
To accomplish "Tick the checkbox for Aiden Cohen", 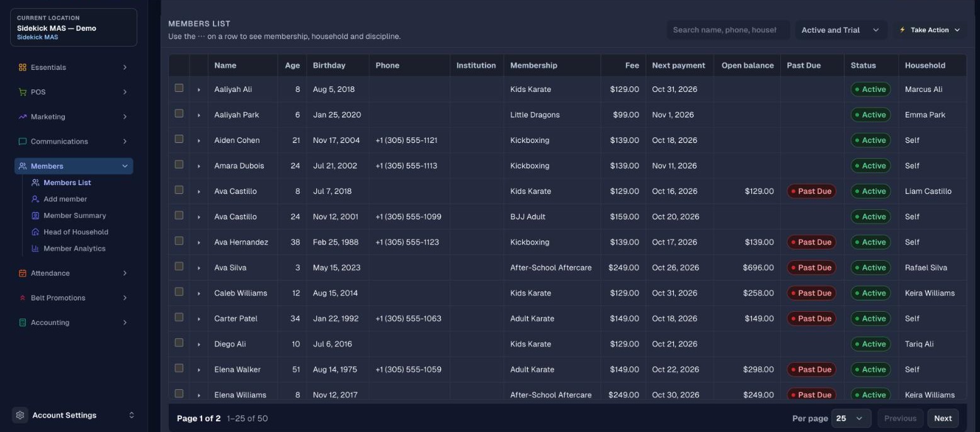I will [179, 139].
